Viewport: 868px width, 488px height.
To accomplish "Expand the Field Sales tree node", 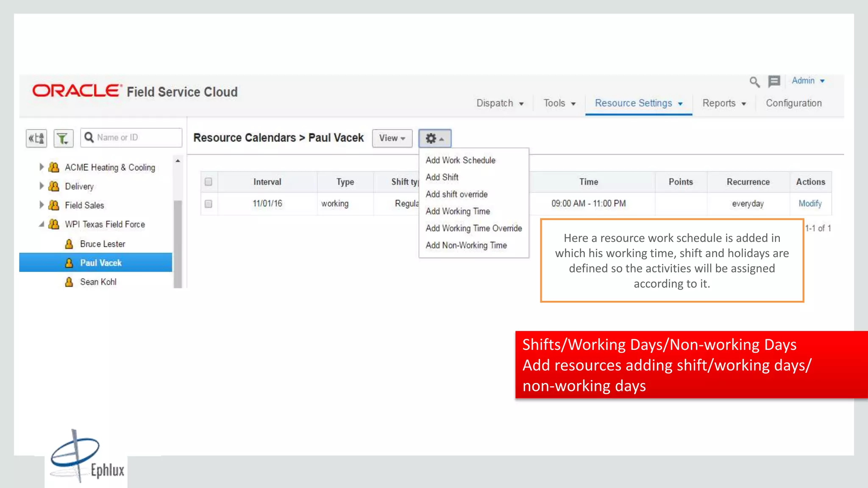I will click(42, 205).
